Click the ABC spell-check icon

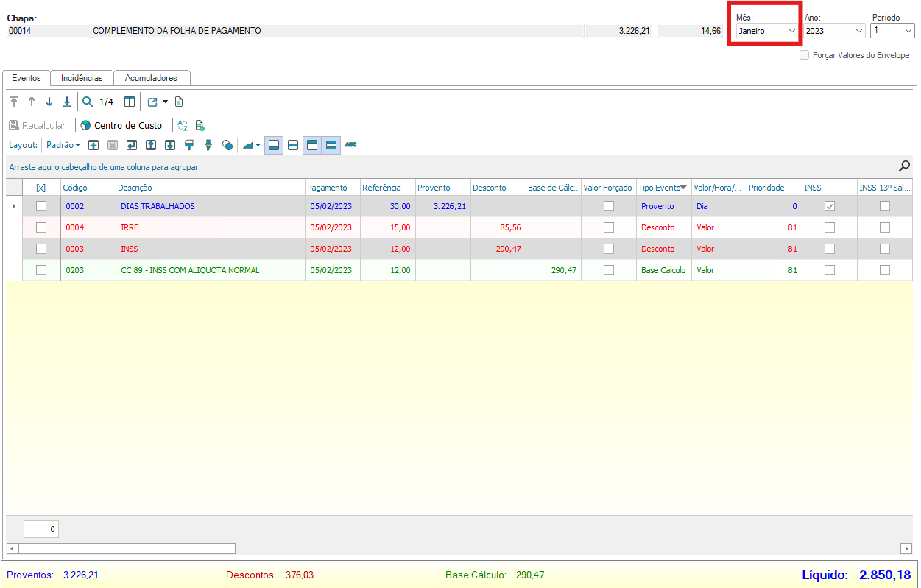[x=351, y=145]
